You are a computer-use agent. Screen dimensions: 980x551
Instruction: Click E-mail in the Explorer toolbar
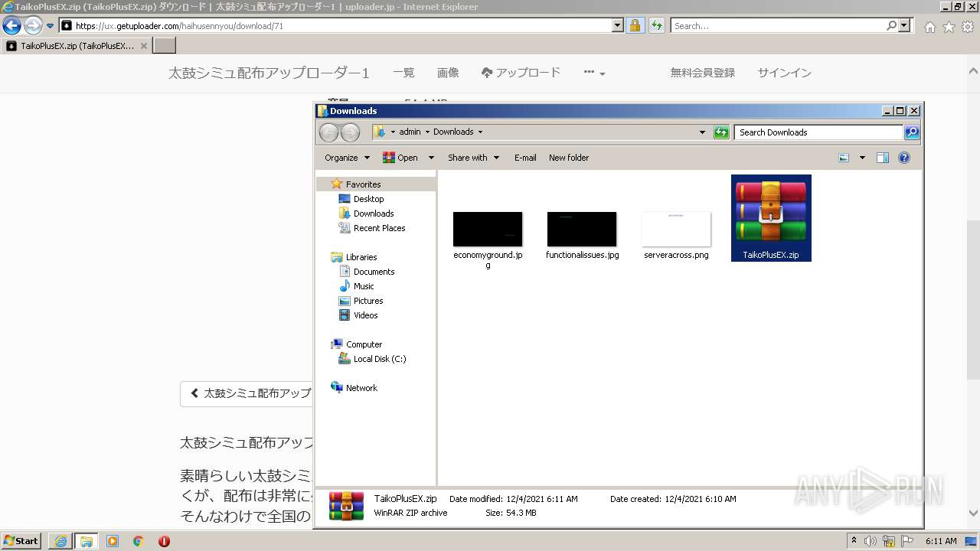click(525, 158)
